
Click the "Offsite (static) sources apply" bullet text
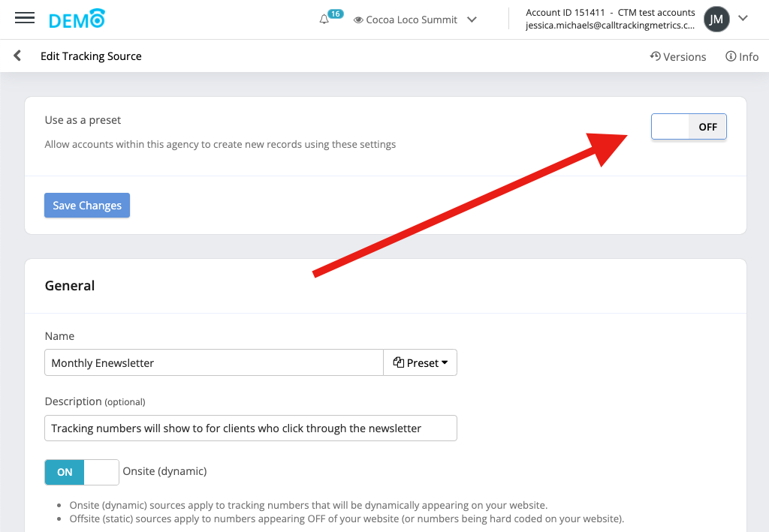[x=347, y=518]
